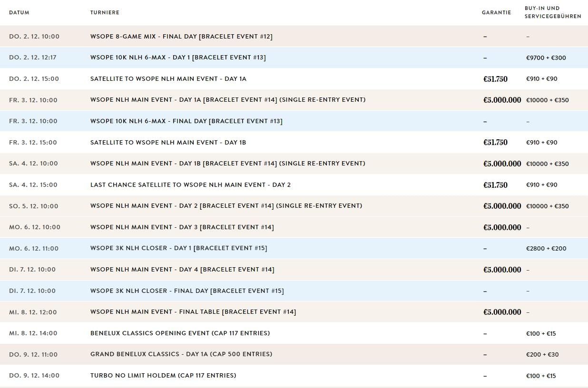This screenshot has height=388, width=588.
Task: Select date FR. 3. 12. 15:00
Action: click(33, 143)
